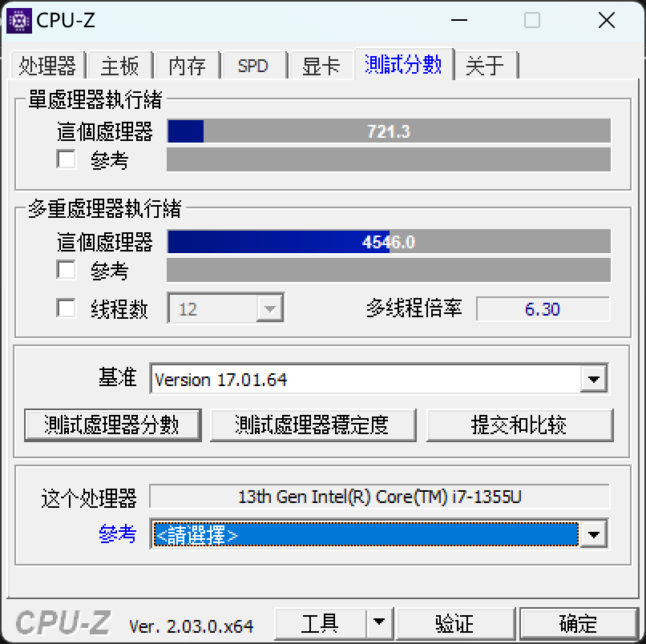Click the 验证 button
Image resolution: width=646 pixels, height=644 pixels.
point(455,623)
